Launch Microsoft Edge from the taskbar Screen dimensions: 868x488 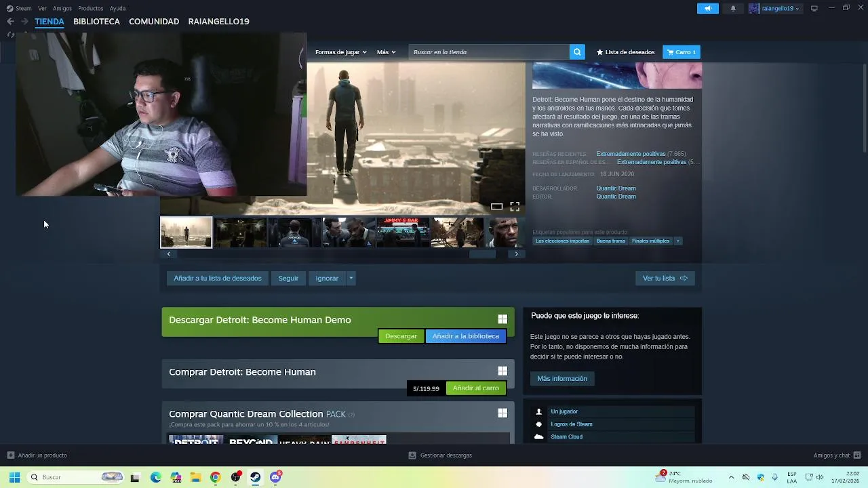[x=156, y=477]
